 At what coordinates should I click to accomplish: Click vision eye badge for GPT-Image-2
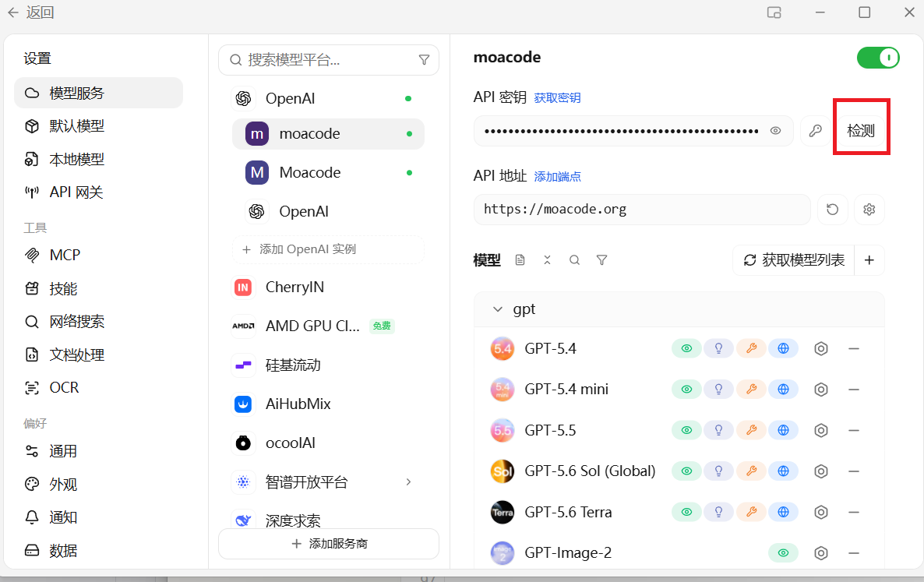tap(783, 552)
